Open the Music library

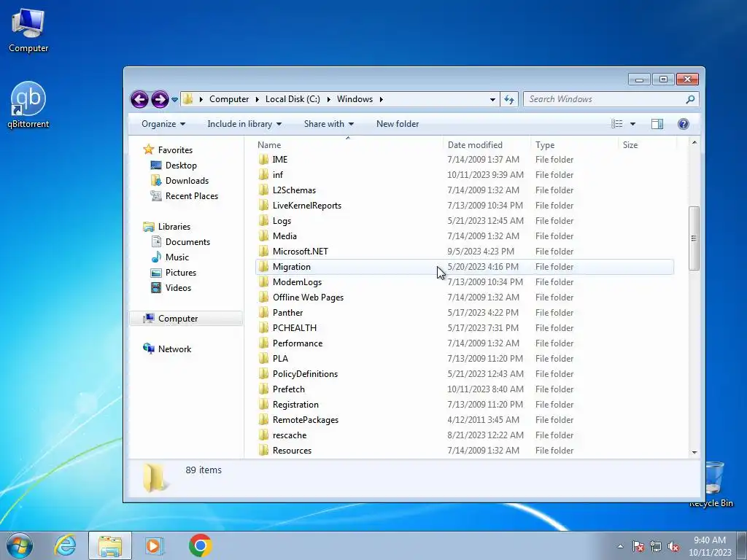(169, 257)
